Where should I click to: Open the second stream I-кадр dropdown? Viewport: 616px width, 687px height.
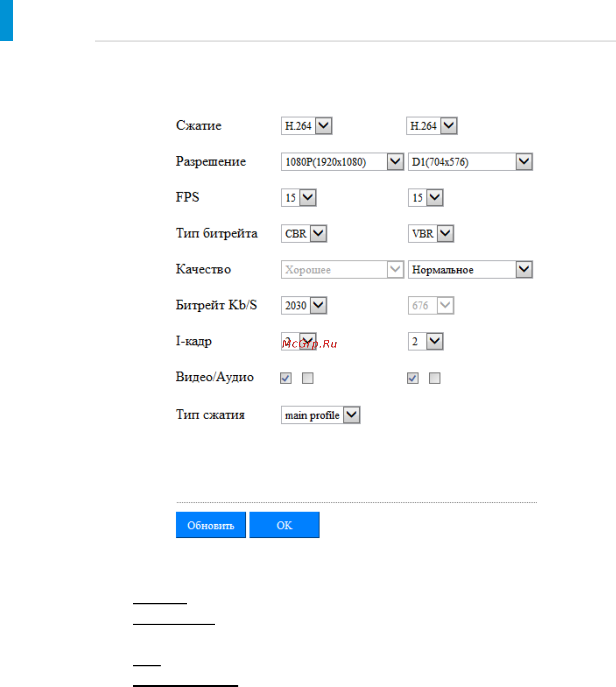tap(426, 341)
